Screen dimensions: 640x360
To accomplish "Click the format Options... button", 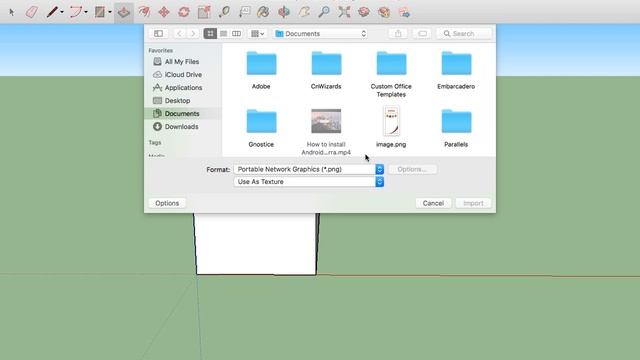I will (x=412, y=169).
